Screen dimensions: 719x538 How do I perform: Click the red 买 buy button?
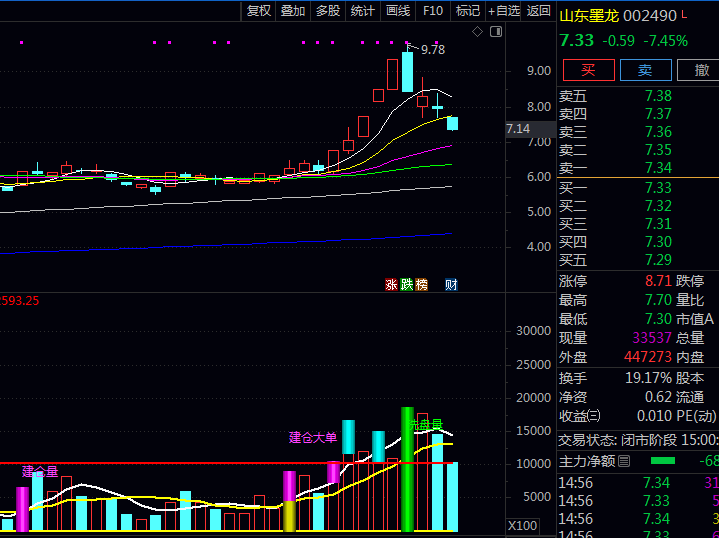588,70
